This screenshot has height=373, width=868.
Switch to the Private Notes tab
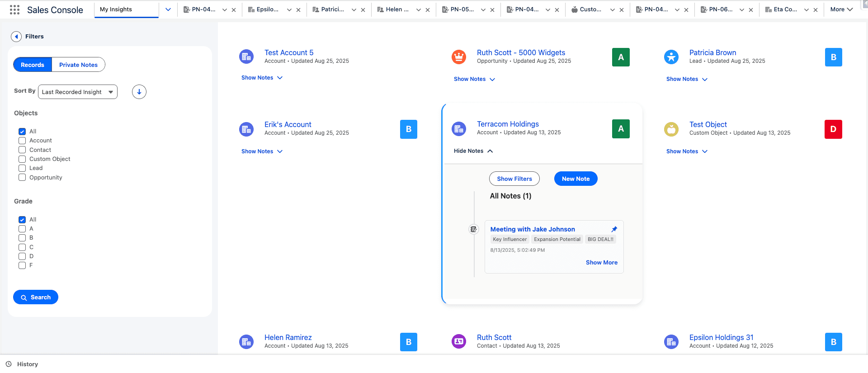pyautogui.click(x=78, y=65)
